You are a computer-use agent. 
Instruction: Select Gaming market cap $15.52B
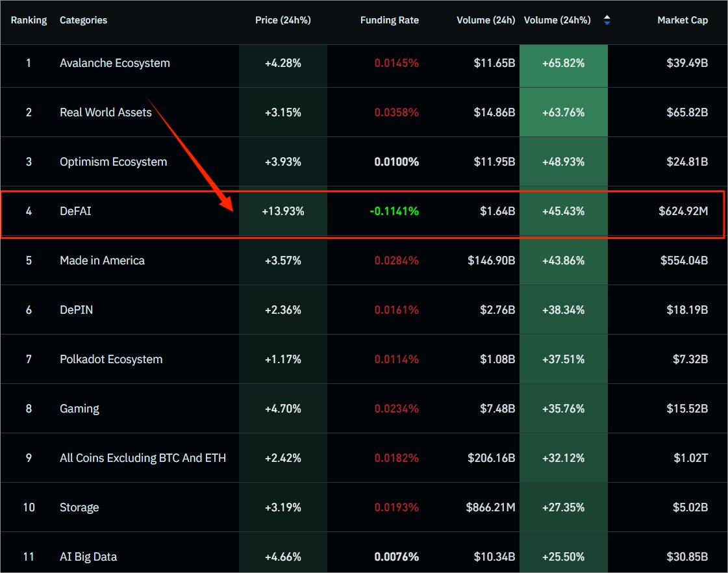point(687,409)
